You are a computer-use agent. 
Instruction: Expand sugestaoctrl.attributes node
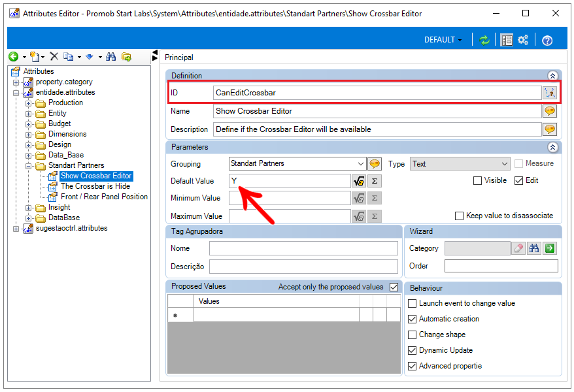(16, 229)
